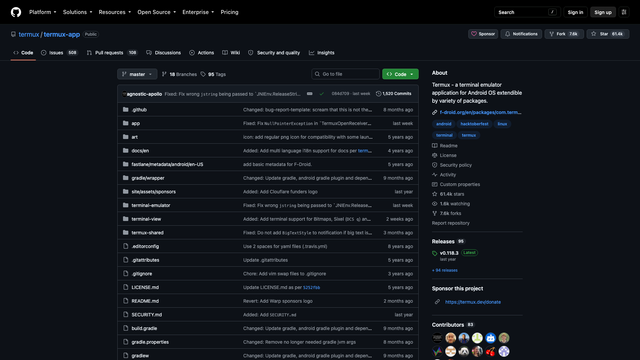
Task: Go to the Pricing page
Action: coord(229,12)
